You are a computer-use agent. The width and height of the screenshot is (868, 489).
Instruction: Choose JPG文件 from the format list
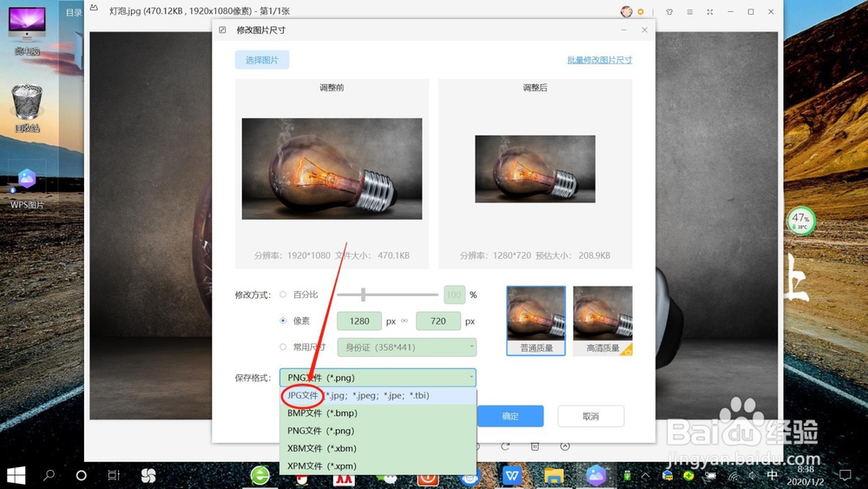tap(378, 395)
